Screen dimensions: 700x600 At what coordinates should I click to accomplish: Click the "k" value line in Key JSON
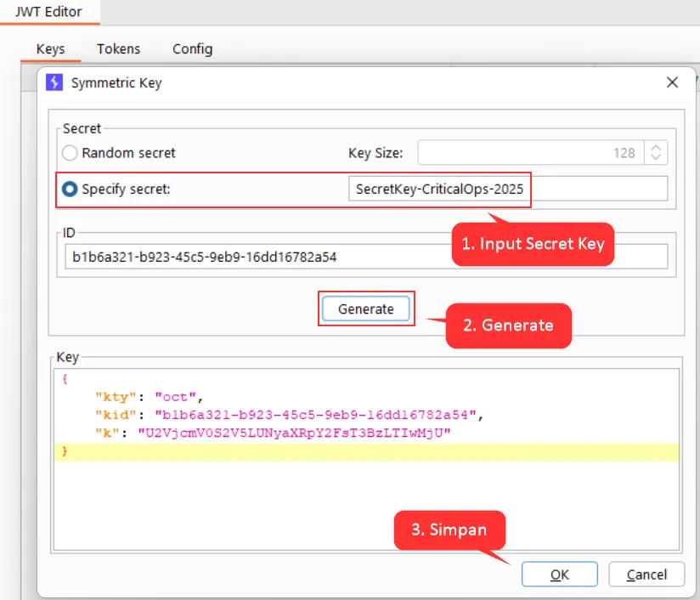coord(273,433)
